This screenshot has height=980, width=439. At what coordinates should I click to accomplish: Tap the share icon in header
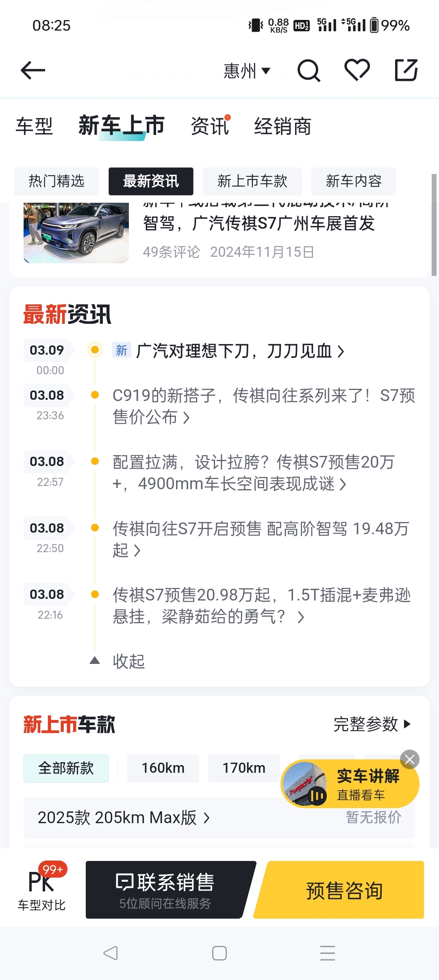pos(406,70)
